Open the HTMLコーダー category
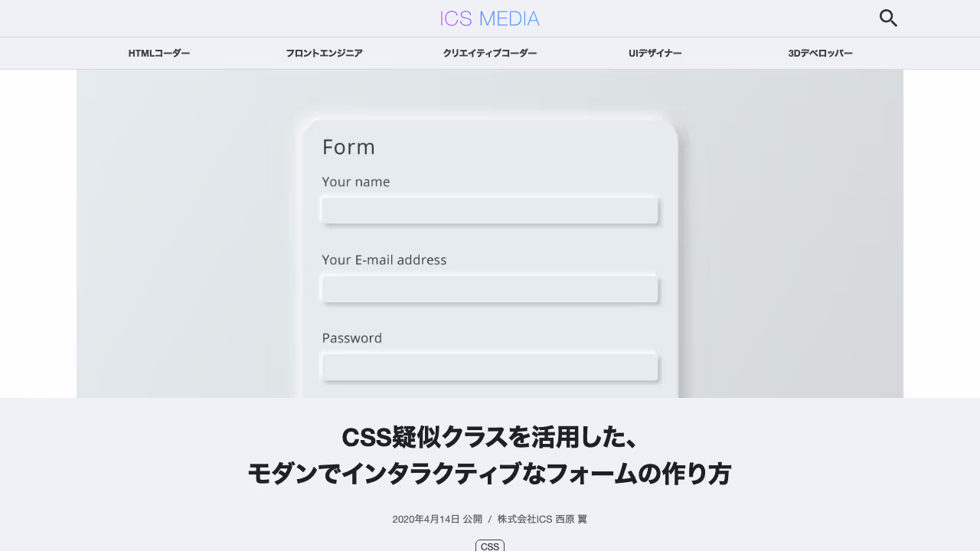 [159, 53]
